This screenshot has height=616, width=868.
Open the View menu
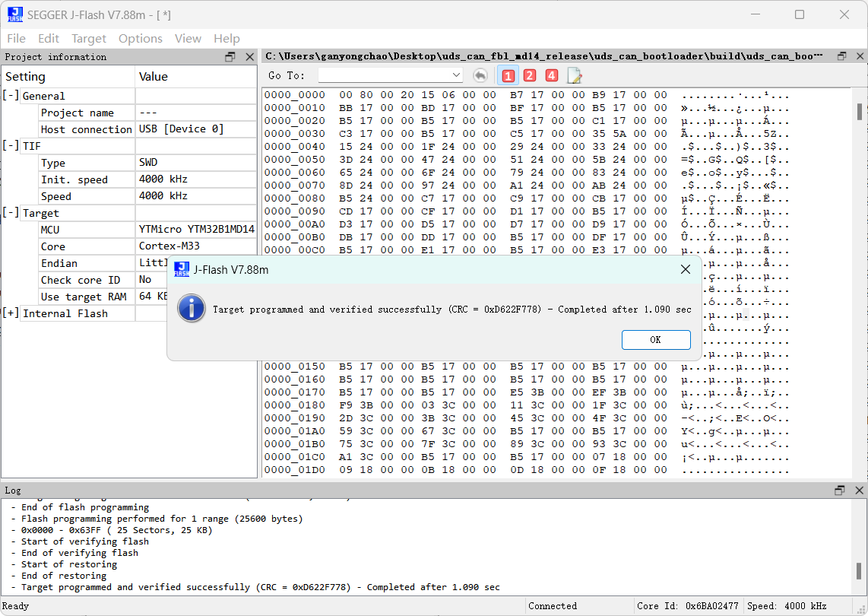click(x=188, y=38)
